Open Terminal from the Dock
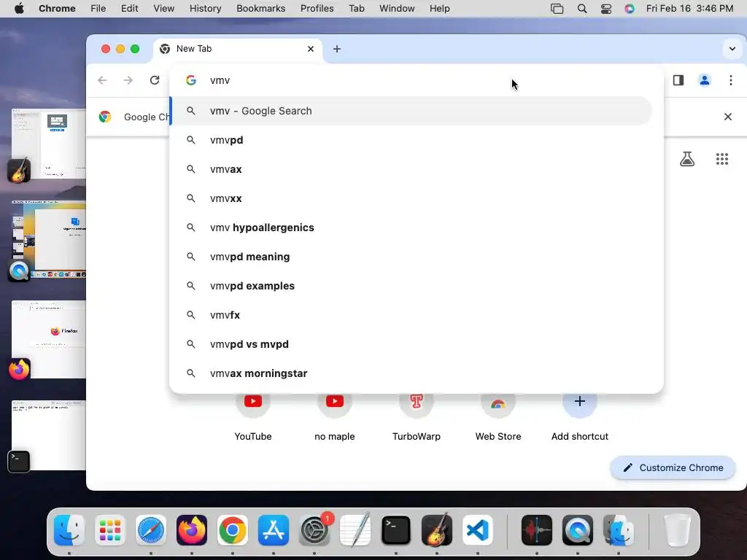The width and height of the screenshot is (747, 560). [x=396, y=530]
